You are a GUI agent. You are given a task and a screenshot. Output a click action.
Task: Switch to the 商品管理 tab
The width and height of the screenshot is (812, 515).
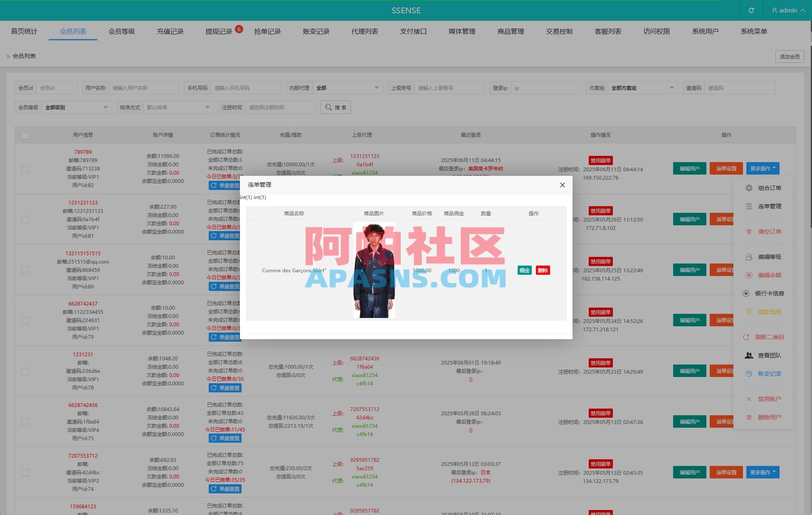coord(510,31)
